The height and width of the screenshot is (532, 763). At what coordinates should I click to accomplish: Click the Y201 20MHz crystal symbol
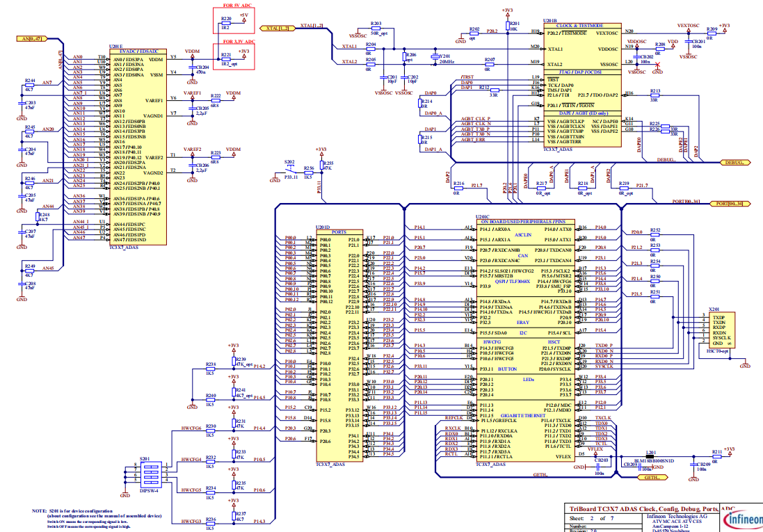(435, 57)
